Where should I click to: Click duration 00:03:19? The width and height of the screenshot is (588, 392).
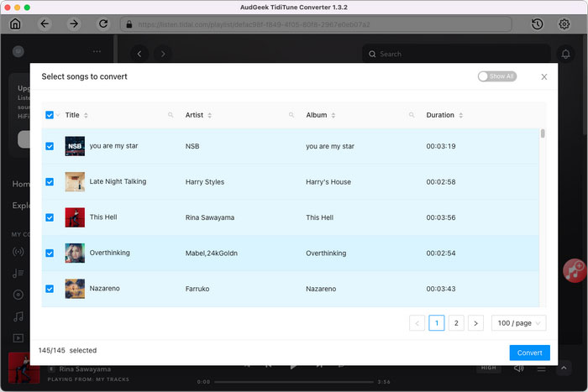441,146
